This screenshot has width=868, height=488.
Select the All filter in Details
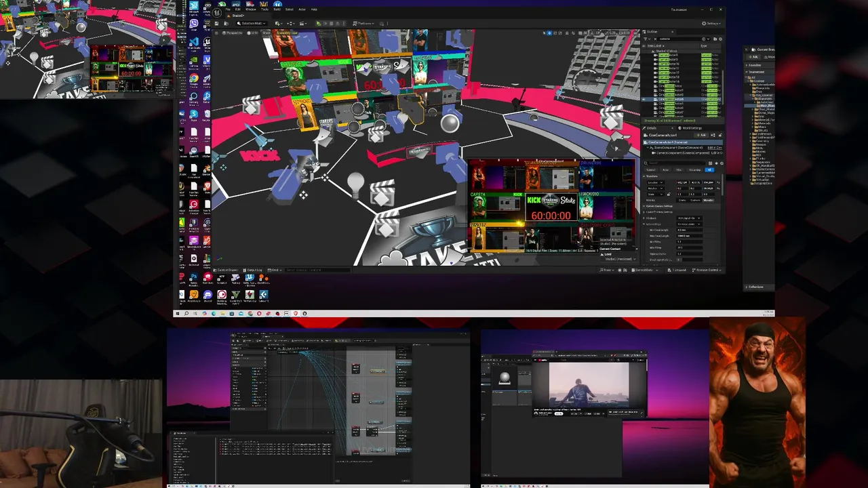coord(709,170)
